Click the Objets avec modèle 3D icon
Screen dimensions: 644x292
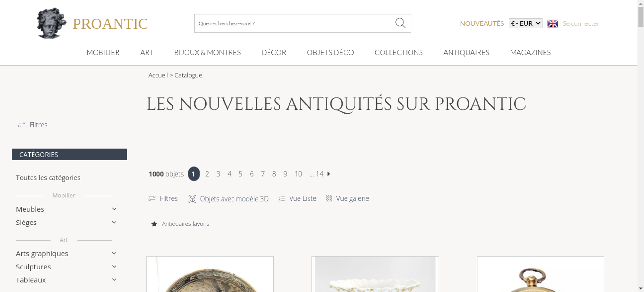[x=192, y=199]
